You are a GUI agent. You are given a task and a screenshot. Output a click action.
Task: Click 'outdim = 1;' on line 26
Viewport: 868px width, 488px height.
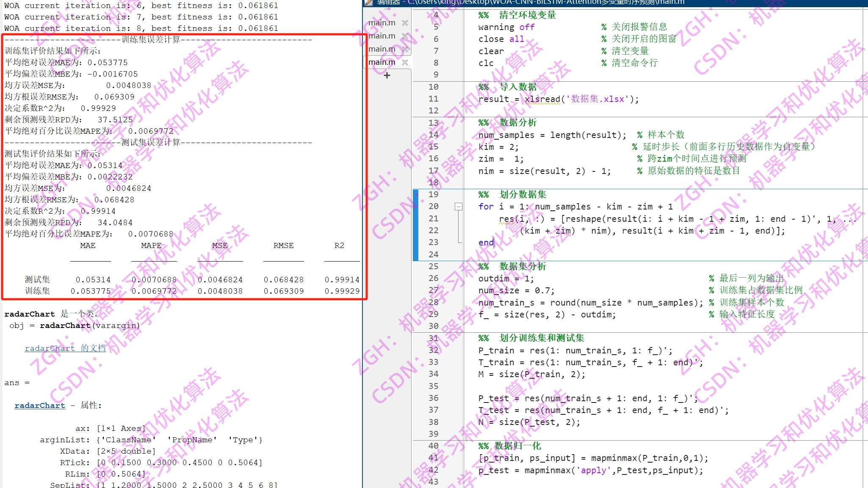point(506,278)
